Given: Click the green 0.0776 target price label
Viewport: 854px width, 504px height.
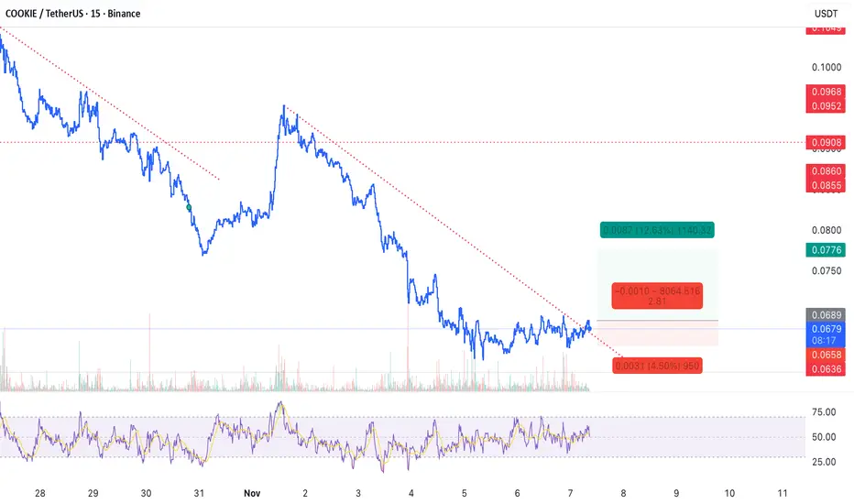Looking at the screenshot, I should [826, 250].
